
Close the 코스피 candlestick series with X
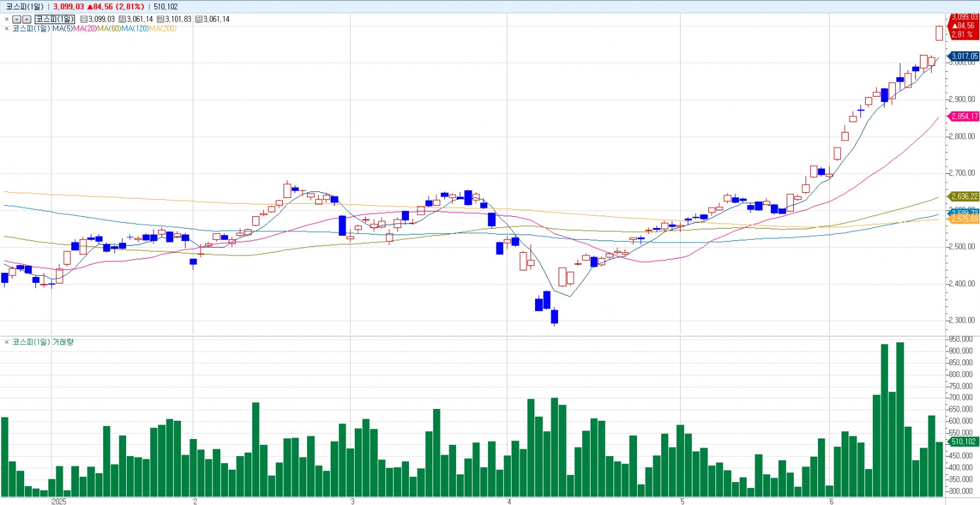point(7,19)
